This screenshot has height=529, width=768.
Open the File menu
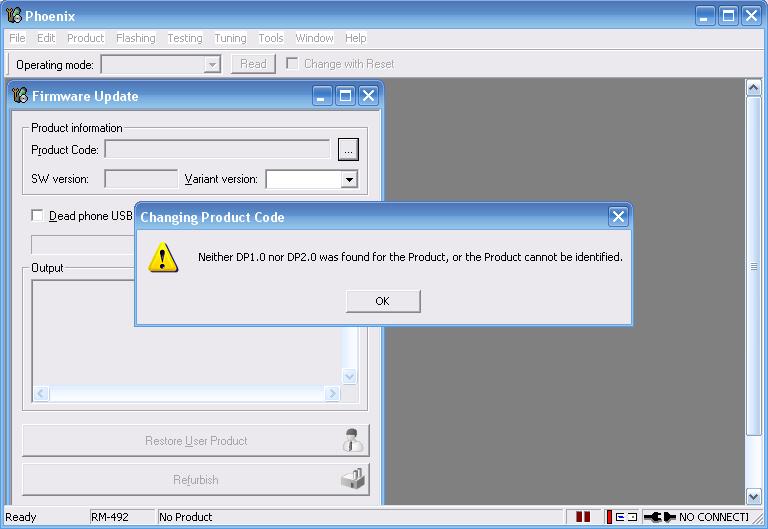17,38
